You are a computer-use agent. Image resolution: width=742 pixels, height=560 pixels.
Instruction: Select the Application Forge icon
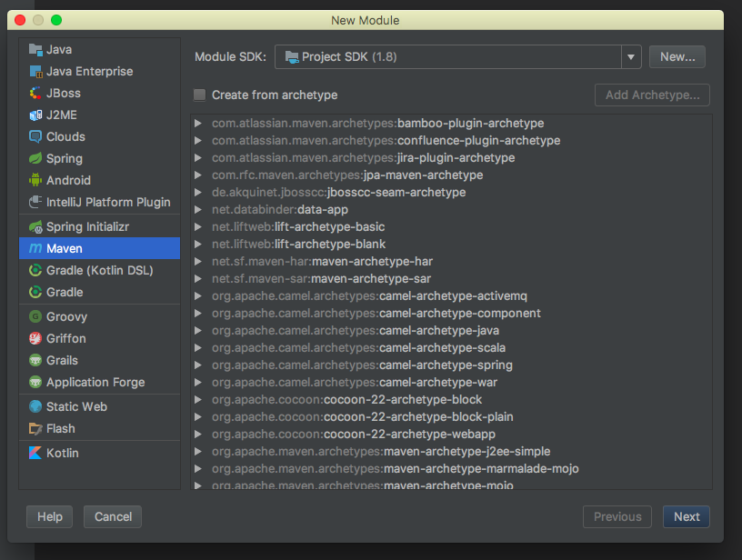(x=35, y=382)
